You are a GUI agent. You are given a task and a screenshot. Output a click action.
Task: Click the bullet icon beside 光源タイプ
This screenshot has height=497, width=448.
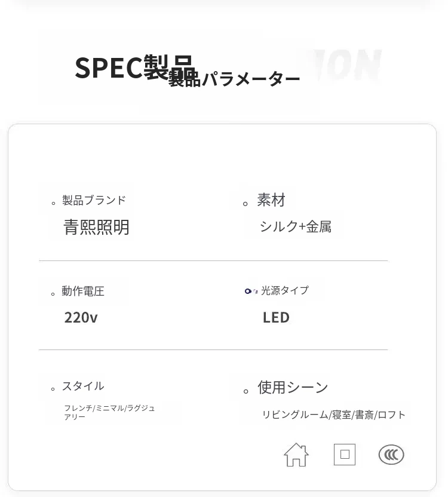pos(251,291)
